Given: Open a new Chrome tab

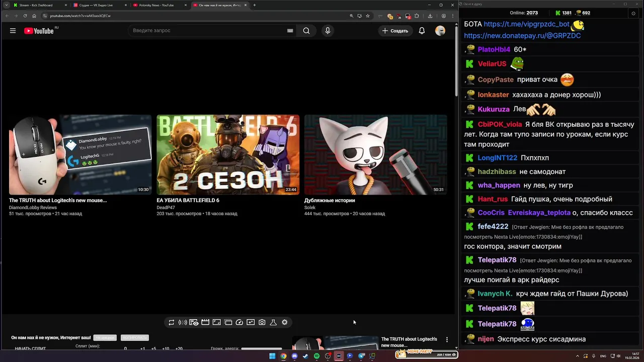Looking at the screenshot, I should click(x=254, y=5).
